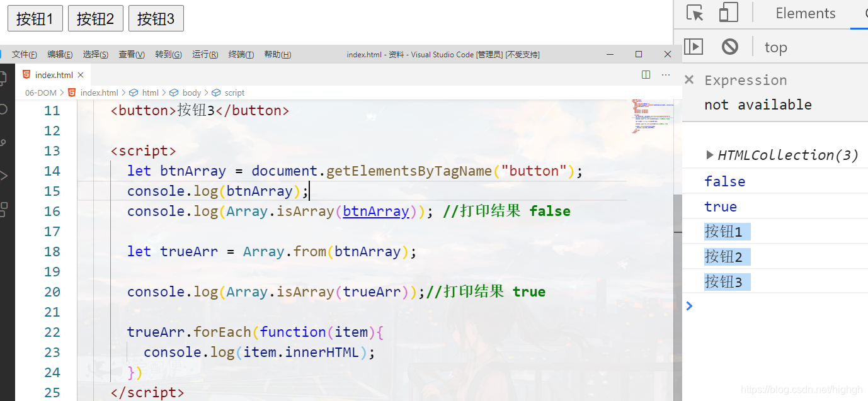Viewport: 868px width, 401px height.
Task: Open the Run and Debug activity icon
Action: click(3, 176)
